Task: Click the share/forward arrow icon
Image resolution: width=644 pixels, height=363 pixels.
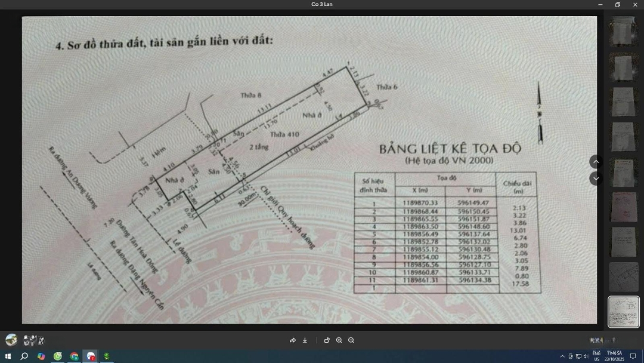Action: 293,340
